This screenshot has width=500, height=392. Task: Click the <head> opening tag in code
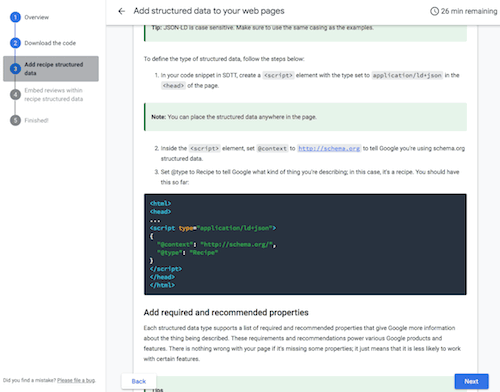coord(160,212)
